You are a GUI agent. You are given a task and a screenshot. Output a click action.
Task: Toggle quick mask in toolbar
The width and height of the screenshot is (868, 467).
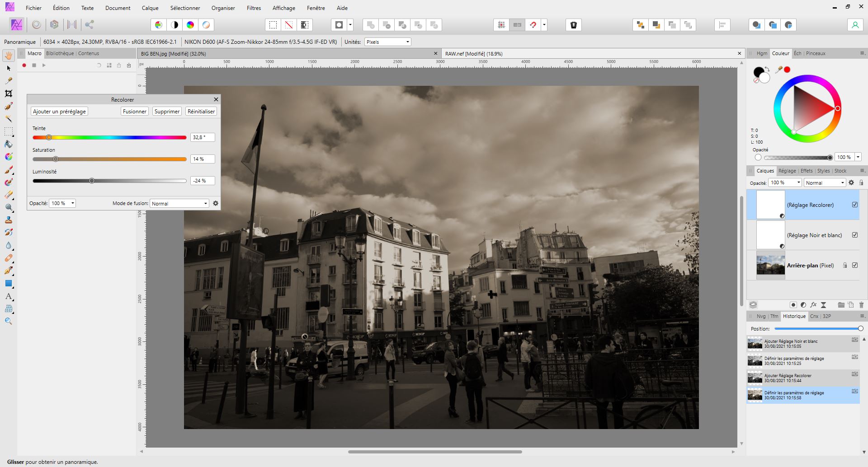pyautogui.click(x=339, y=25)
